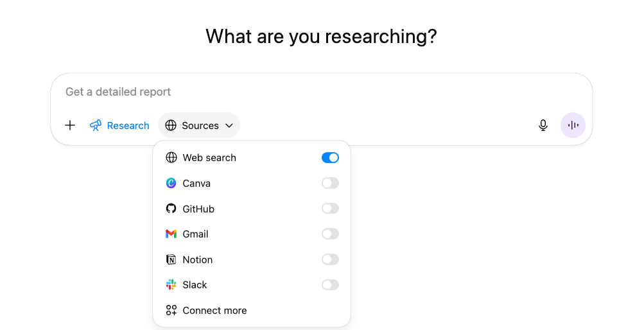Switch on the Notion source toggle
This screenshot has height=330, width=644.
pos(330,259)
